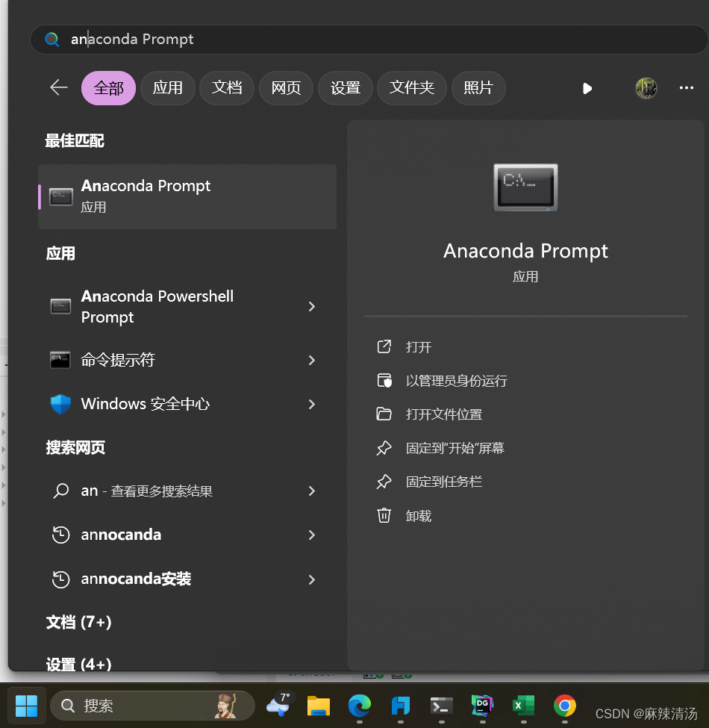The image size is (709, 728).
Task: Select 'Anaconda Powershell Prompt' result text
Action: (x=157, y=306)
